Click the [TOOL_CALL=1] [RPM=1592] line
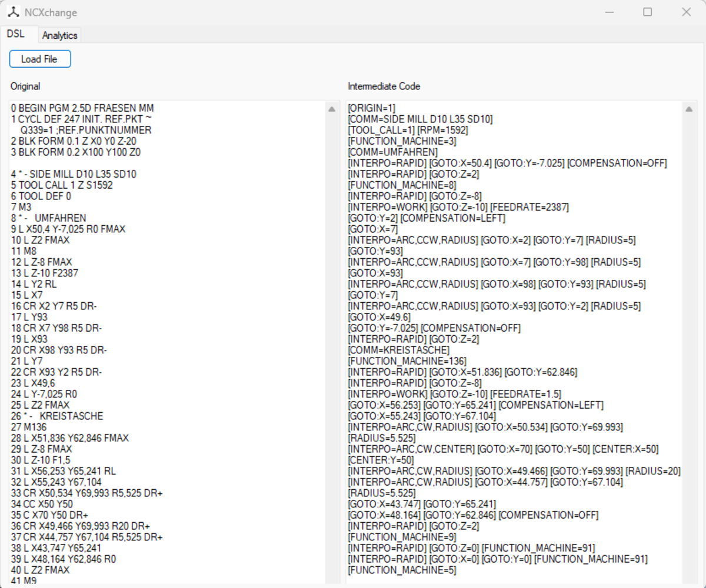 402,131
